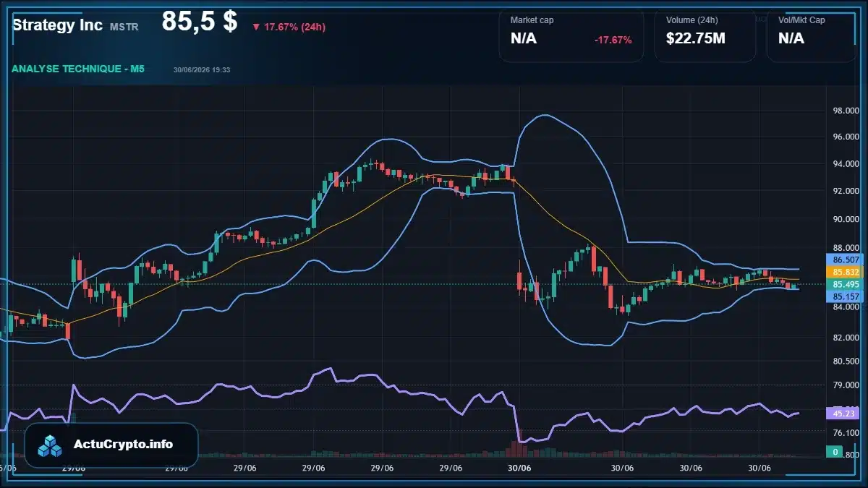Click the orange 85.832 moving average tag
Screen dimensions: 868x488
pos(846,272)
